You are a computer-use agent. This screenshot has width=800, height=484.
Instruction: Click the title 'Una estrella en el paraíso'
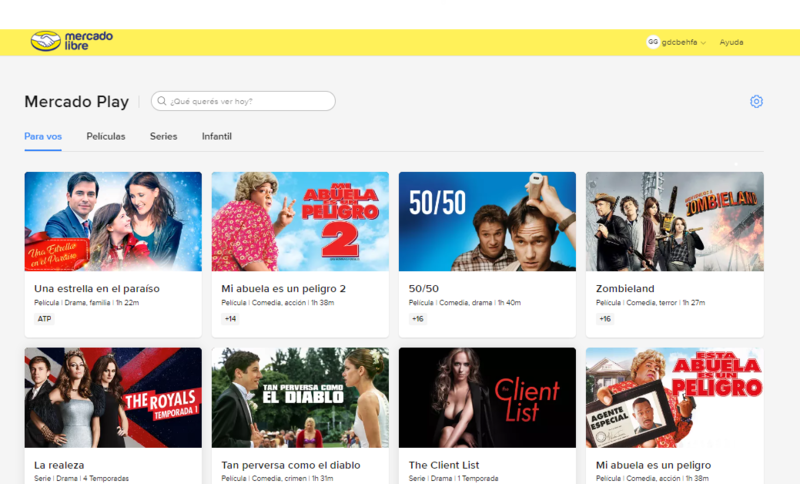tap(97, 289)
